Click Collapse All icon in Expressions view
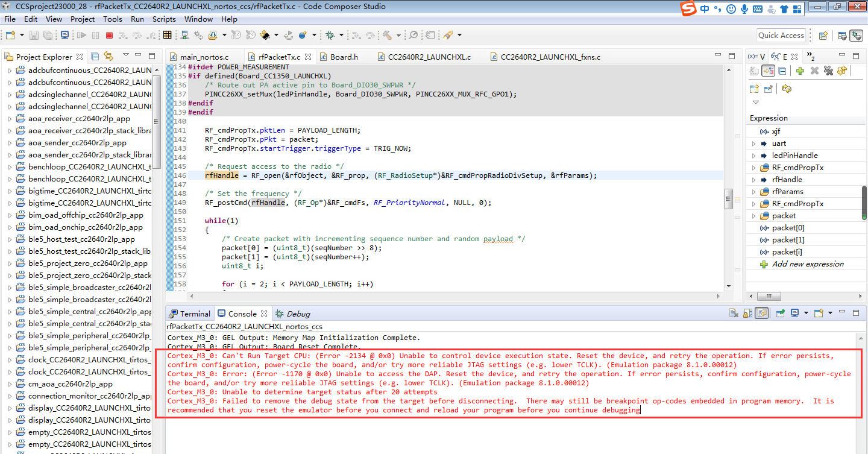This screenshot has height=454, width=868. point(782,71)
